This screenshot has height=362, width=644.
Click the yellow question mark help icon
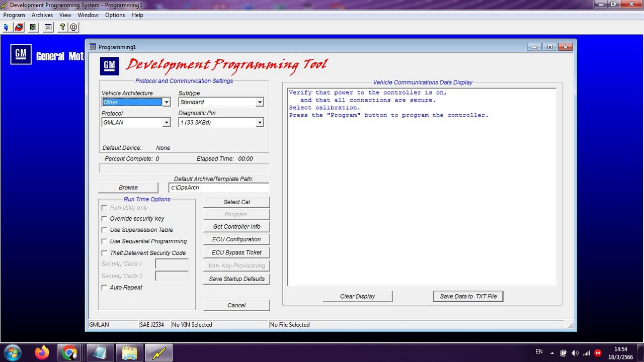62,27
